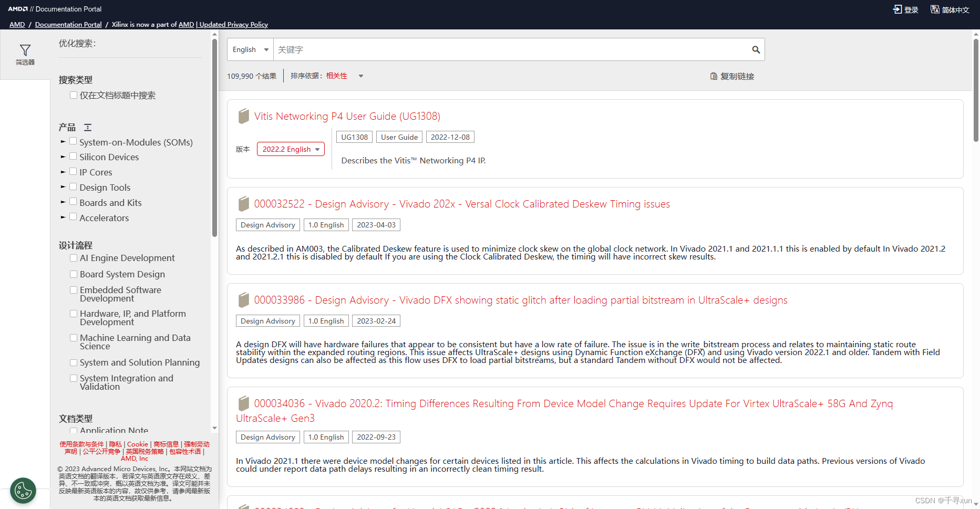
Task: Check the Silicon Devices checkbox
Action: coord(73,156)
